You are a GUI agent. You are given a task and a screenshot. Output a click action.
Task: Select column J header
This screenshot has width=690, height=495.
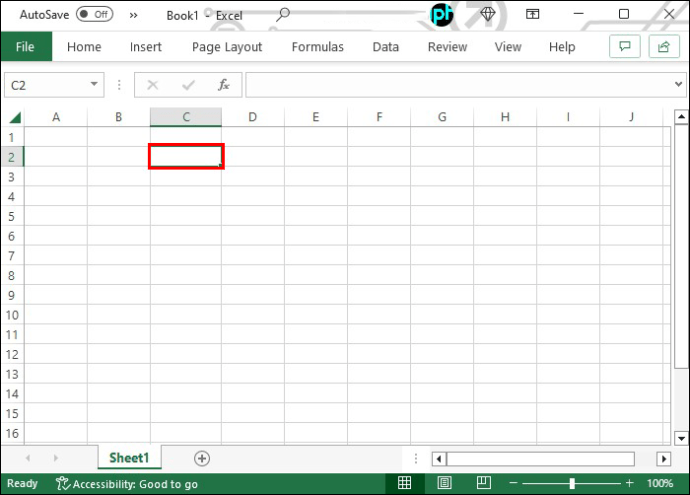(631, 117)
